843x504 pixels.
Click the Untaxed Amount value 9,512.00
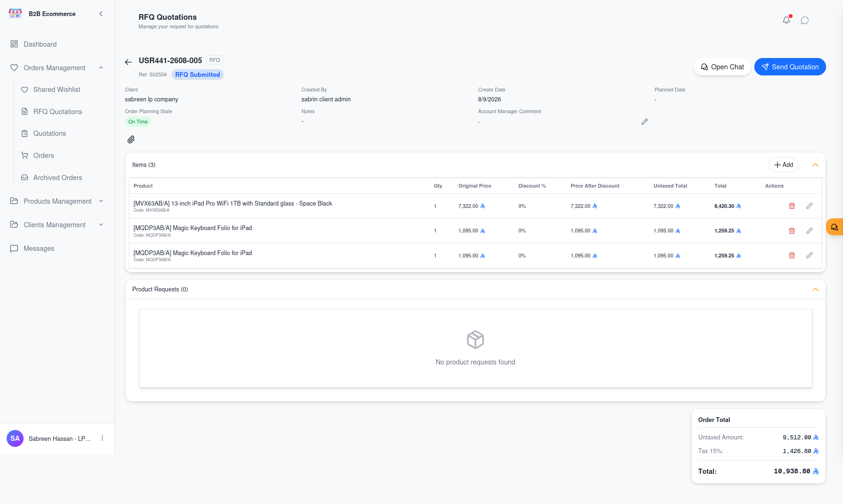click(801, 438)
